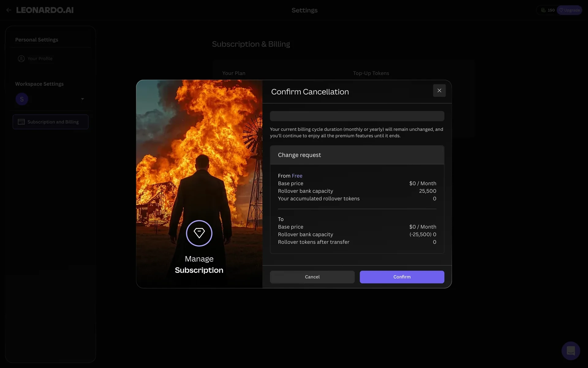Click Your accumulated rollover tokens label
Viewport: 588px width, 368px height.
coord(319,198)
